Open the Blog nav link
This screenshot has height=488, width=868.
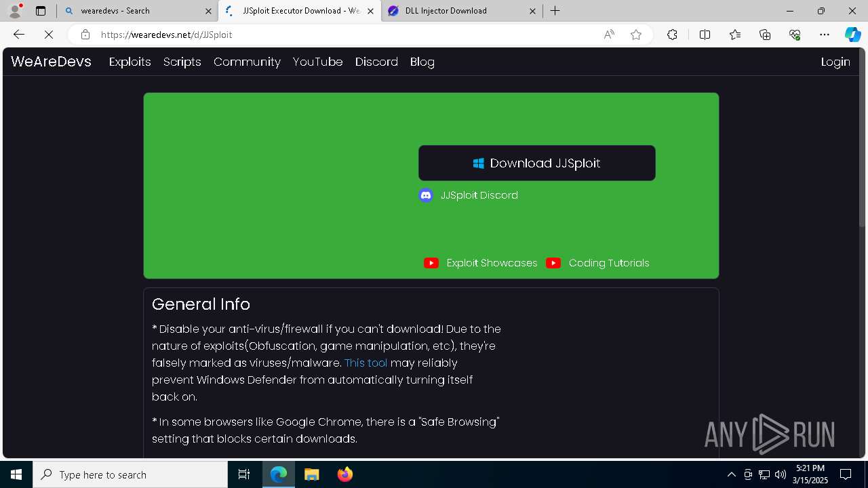pos(422,62)
